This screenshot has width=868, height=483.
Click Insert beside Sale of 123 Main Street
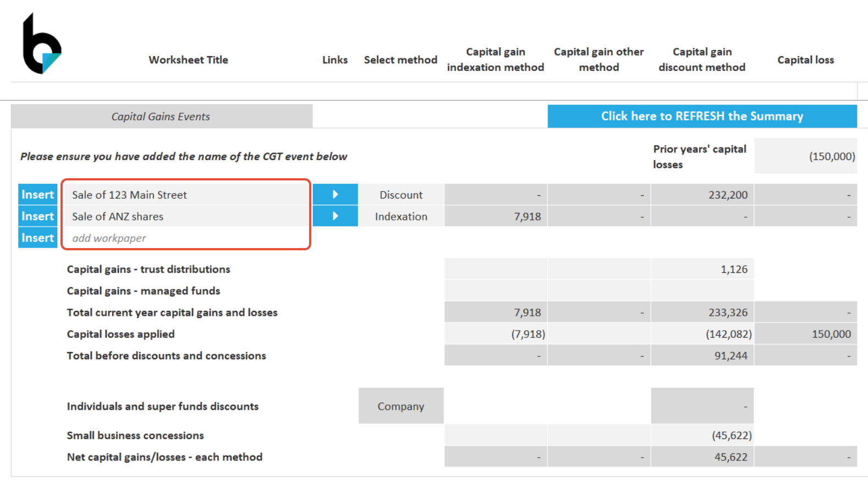(37, 194)
